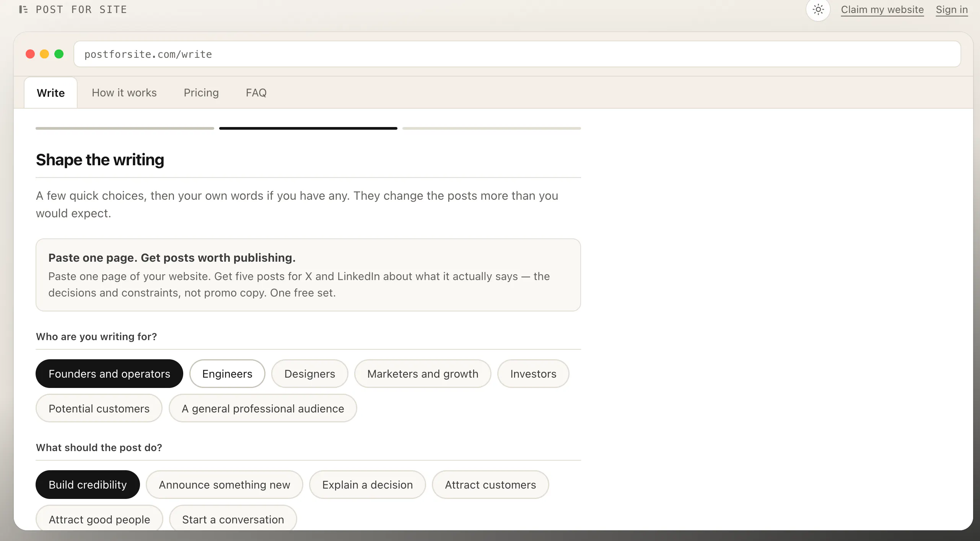Choose the Start a conversation goal
Screen dimensions: 980x541
click(233, 518)
